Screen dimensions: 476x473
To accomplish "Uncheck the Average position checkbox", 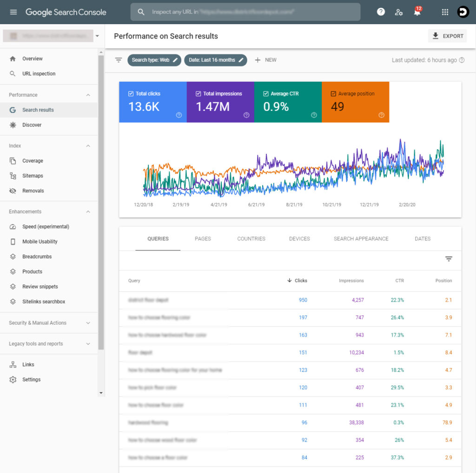I will point(333,94).
